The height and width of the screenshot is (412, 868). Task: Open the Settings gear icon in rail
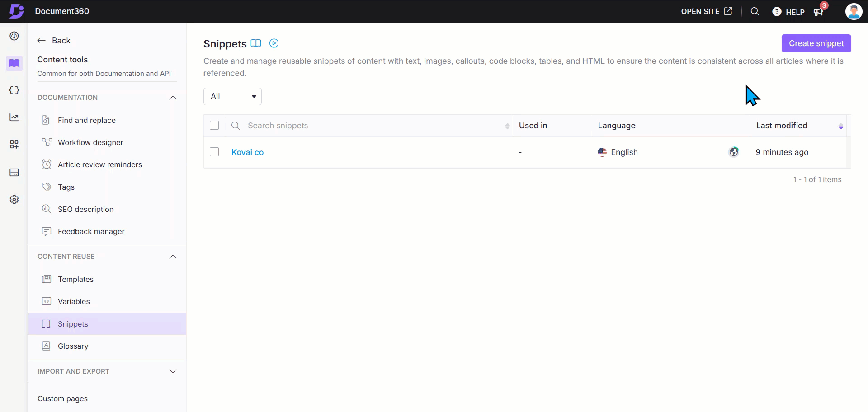(x=14, y=199)
